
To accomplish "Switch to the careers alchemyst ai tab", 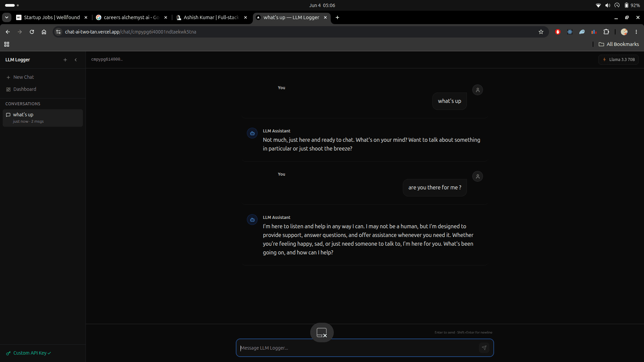I will coord(131,17).
